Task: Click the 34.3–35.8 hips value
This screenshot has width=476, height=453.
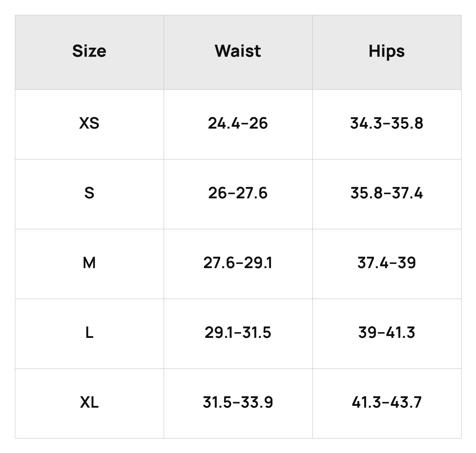Action: coord(387,123)
